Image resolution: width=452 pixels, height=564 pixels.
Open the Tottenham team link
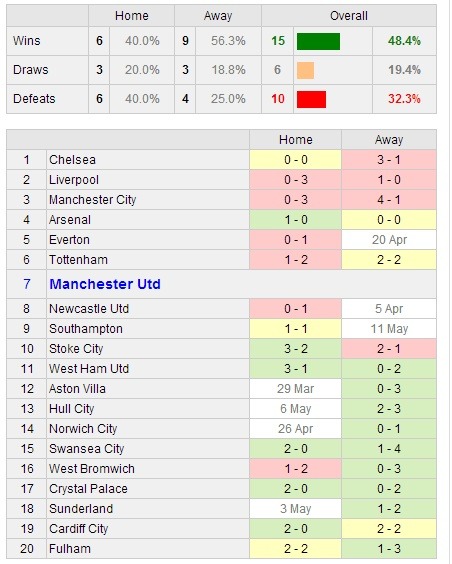[78, 260]
